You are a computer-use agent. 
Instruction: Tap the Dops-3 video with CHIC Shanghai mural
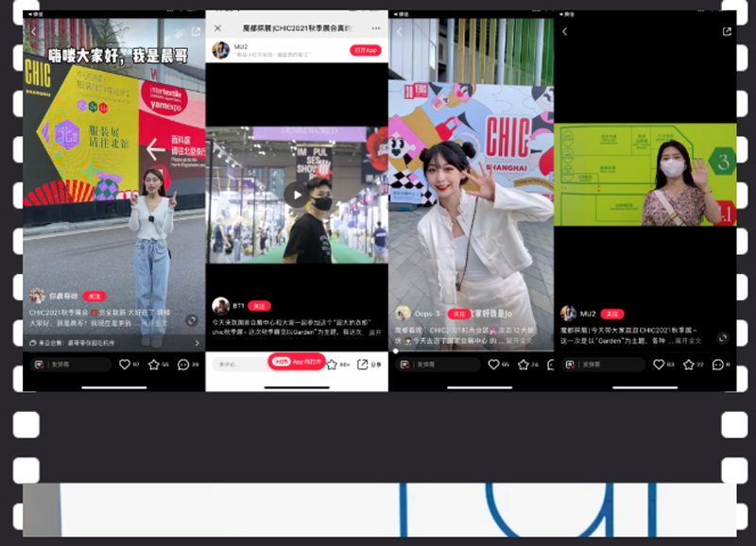[471, 184]
